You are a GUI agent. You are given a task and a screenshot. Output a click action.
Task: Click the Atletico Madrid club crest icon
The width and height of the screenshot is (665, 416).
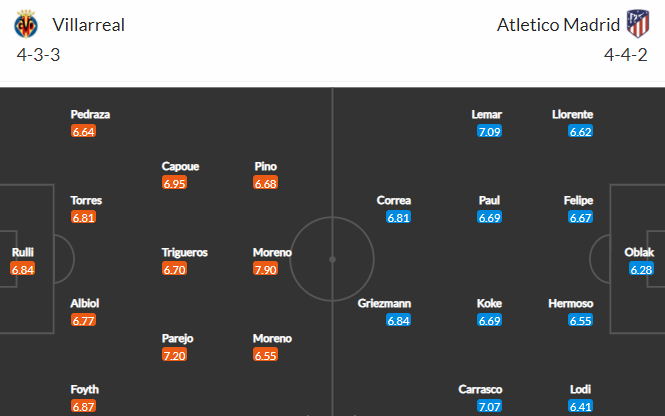[638, 24]
